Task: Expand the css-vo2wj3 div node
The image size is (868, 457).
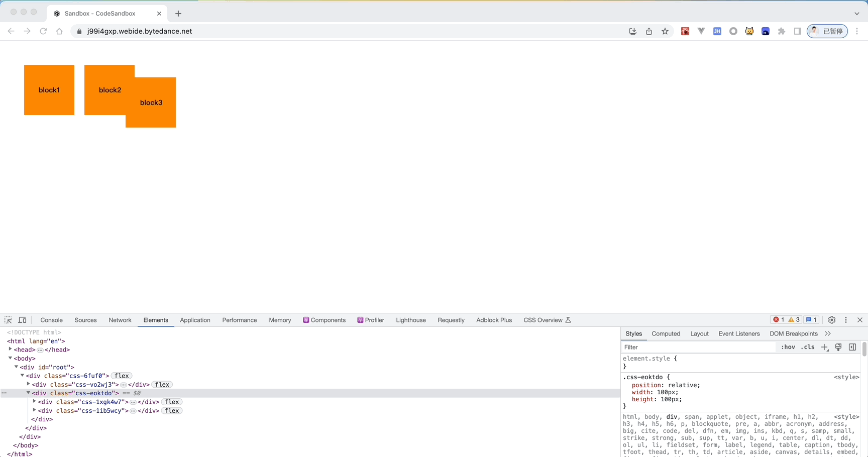Action: 29,384
